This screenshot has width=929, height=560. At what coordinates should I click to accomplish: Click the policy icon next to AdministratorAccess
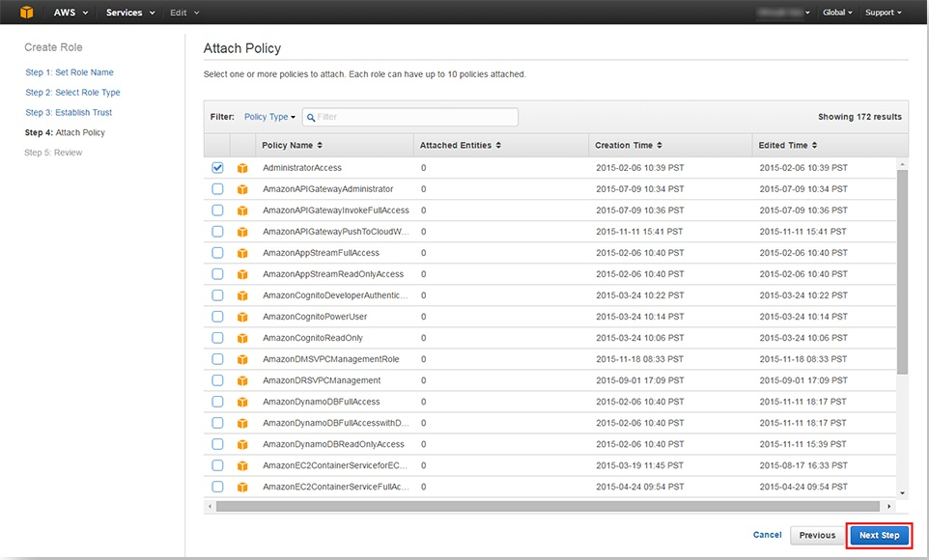click(243, 168)
